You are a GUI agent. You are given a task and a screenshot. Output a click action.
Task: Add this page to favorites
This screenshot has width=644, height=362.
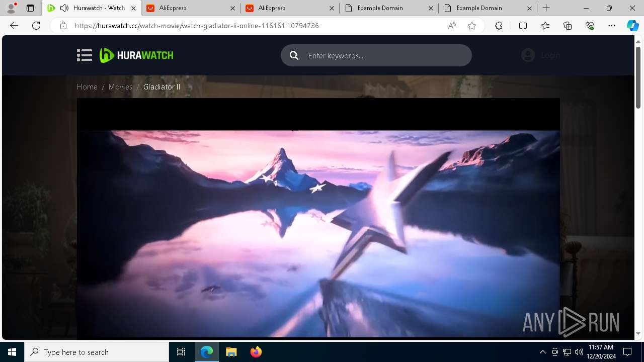(472, 26)
